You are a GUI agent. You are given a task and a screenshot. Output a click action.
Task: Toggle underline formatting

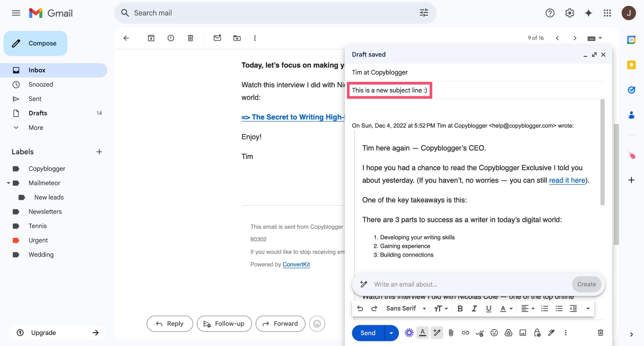click(488, 309)
